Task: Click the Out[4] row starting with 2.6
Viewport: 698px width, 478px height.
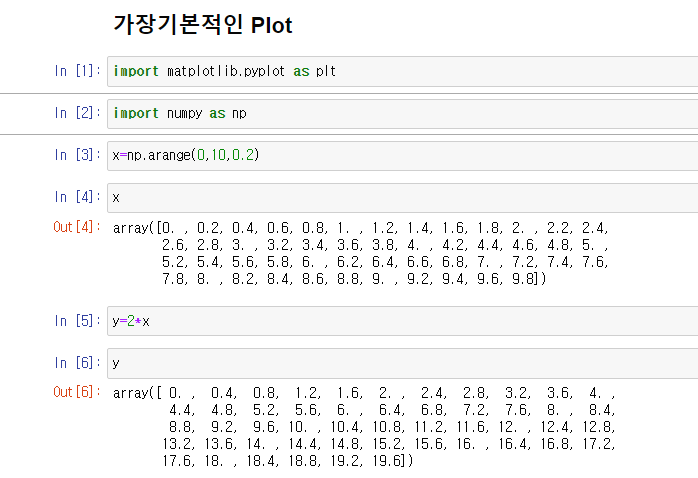Action: (385, 245)
